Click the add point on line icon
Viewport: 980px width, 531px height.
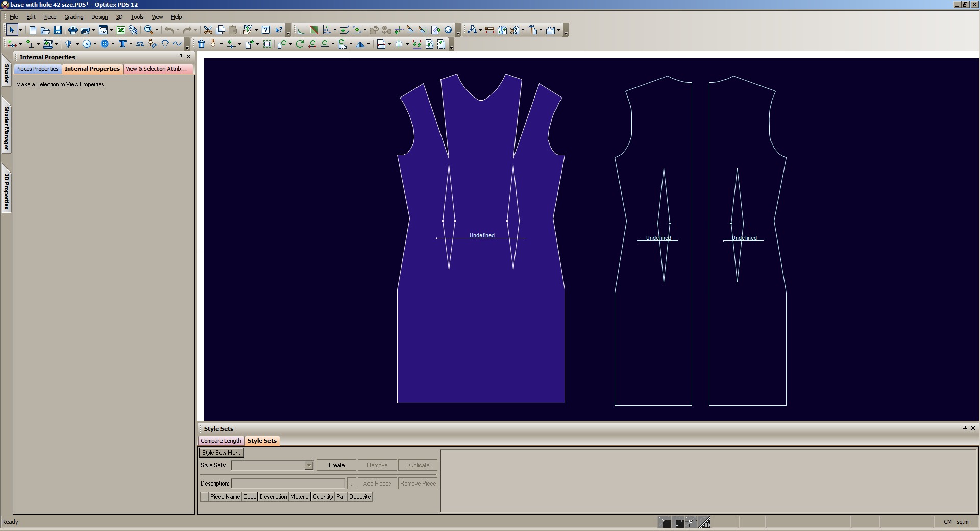pyautogui.click(x=12, y=44)
